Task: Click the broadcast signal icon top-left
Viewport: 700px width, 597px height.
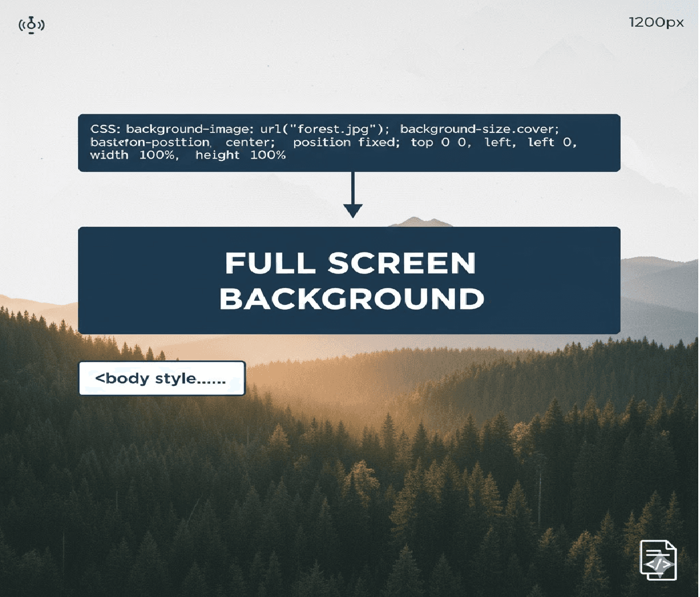Action: pyautogui.click(x=32, y=24)
